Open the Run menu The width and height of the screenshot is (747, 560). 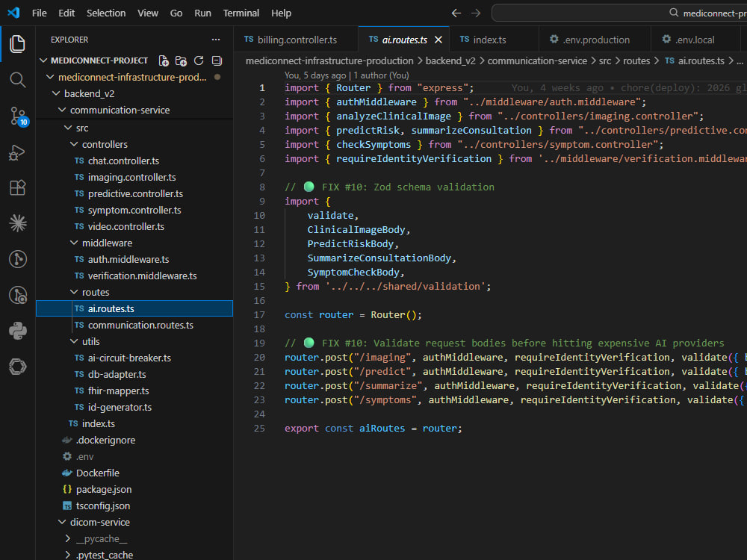[x=202, y=13]
